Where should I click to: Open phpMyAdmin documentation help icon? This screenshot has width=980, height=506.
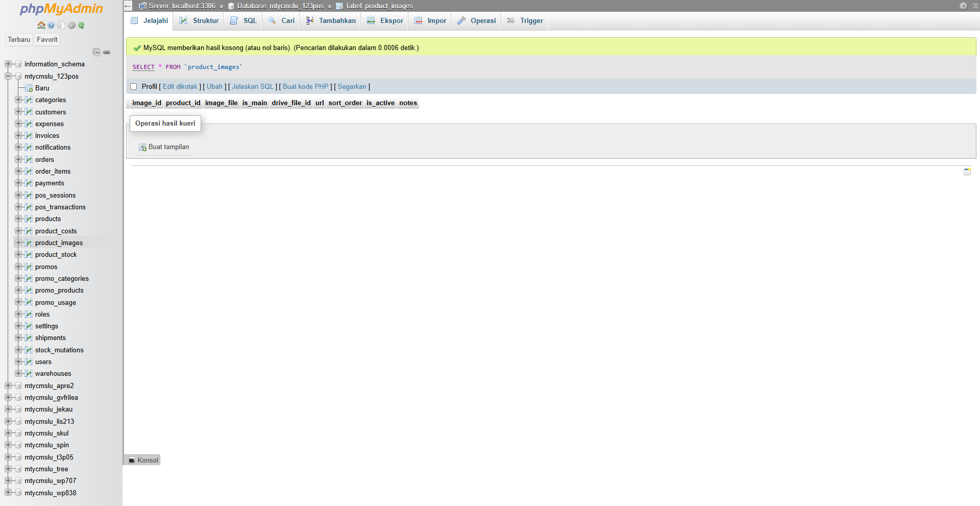coord(51,25)
